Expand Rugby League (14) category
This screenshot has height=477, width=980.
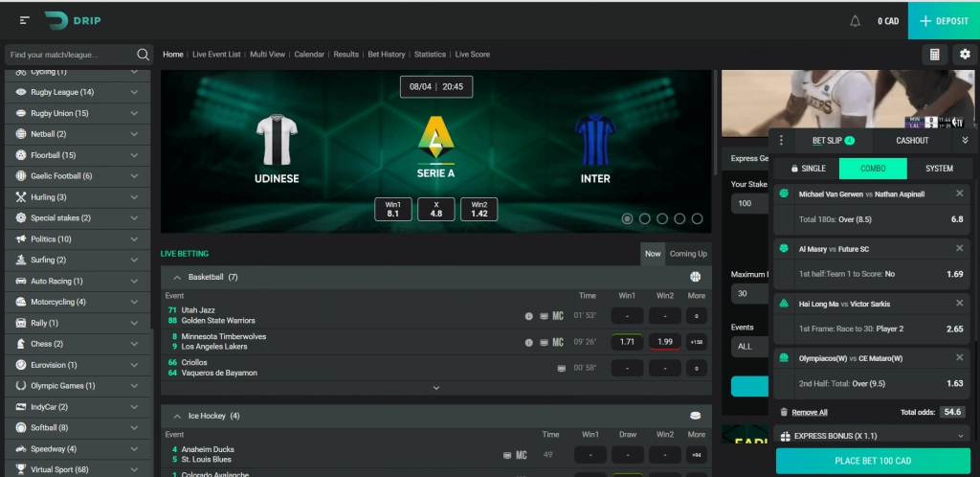[78, 93]
